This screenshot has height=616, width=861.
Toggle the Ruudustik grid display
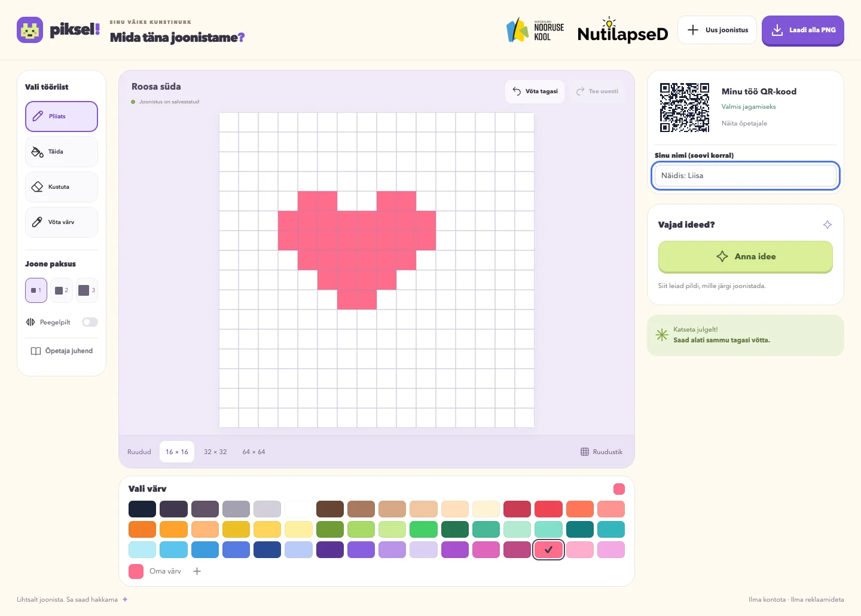click(x=602, y=452)
